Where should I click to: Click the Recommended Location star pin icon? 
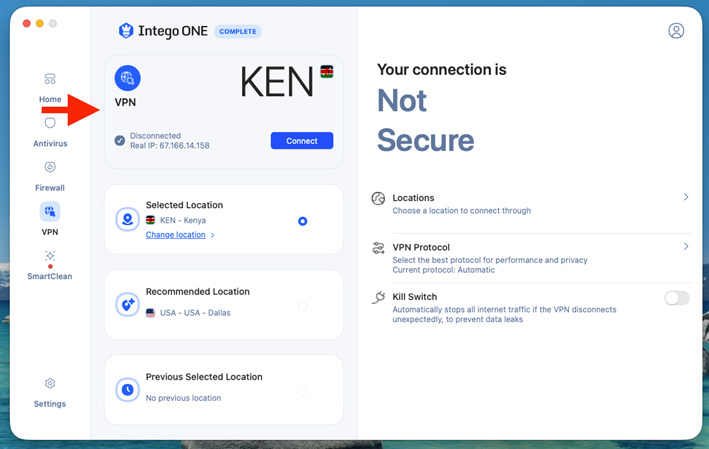(128, 304)
